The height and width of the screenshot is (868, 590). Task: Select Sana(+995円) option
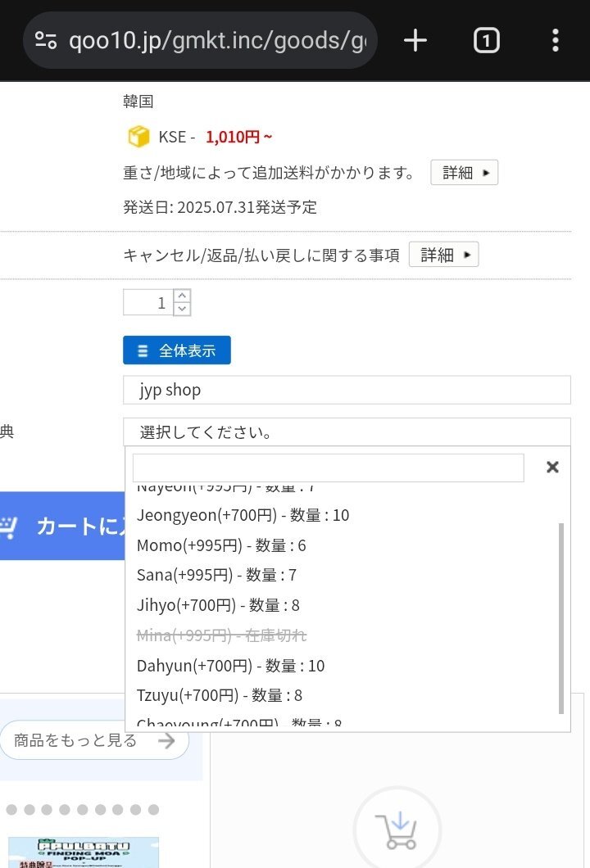pos(216,575)
